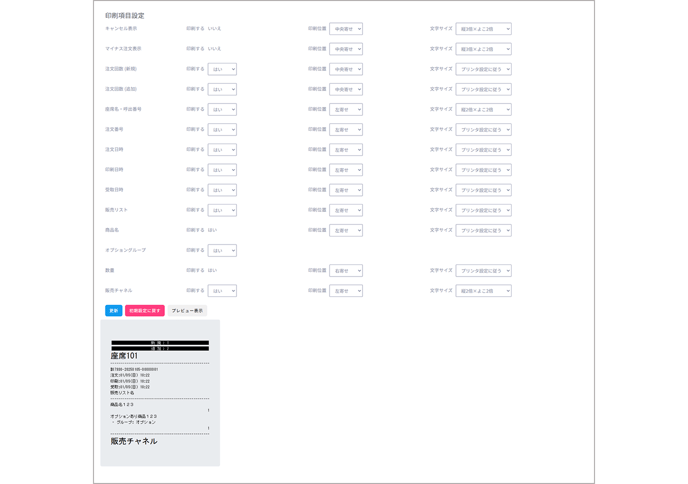Expand 印刷位置 dropdown for 受取日時
The height and width of the screenshot is (484, 688).
click(x=346, y=190)
